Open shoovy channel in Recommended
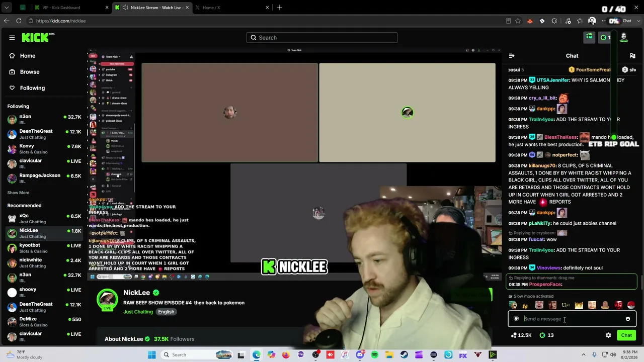This screenshot has height=362, width=644. [x=44, y=293]
